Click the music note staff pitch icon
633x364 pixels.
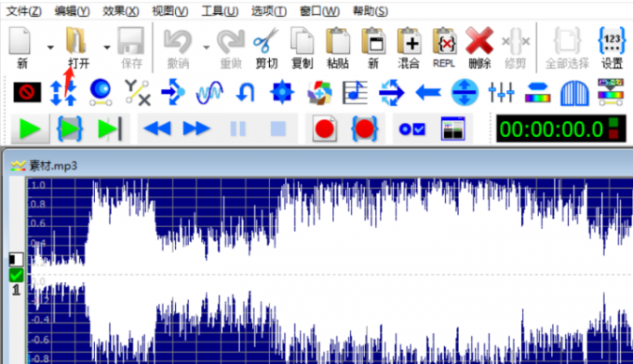pyautogui.click(x=356, y=92)
